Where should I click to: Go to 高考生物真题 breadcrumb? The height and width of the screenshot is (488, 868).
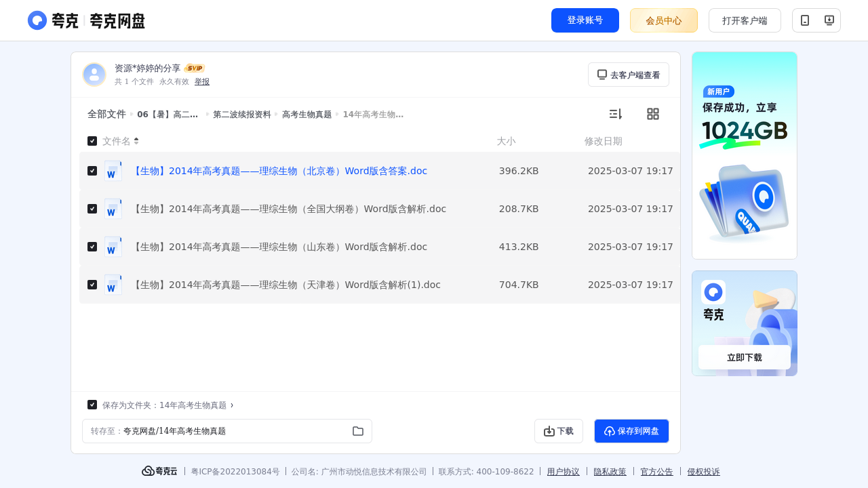pos(307,115)
